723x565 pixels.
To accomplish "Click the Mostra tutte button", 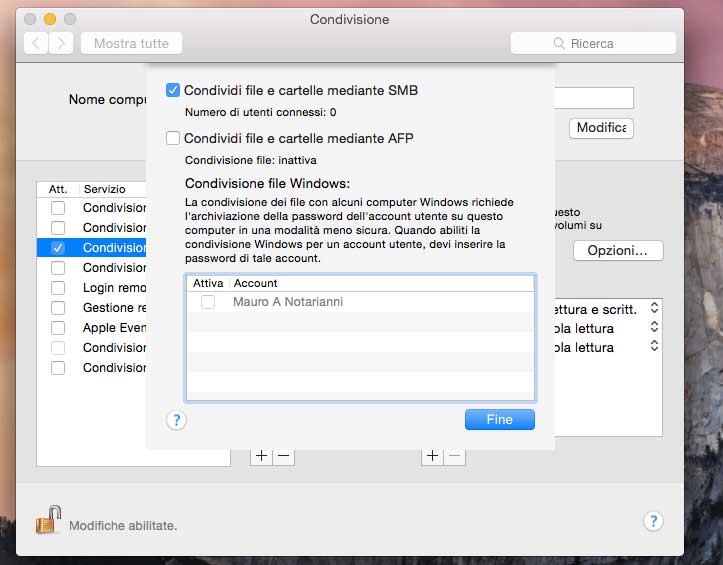I will click(x=131, y=43).
